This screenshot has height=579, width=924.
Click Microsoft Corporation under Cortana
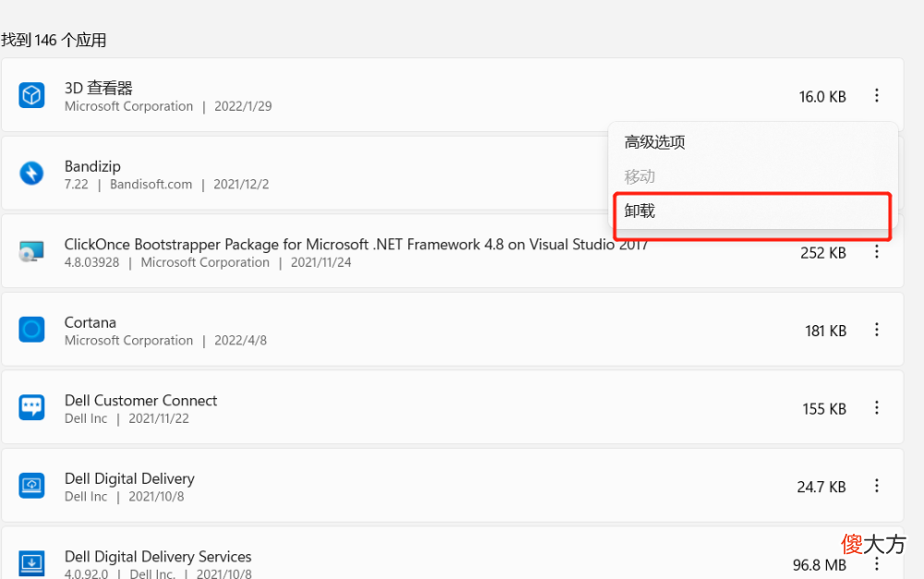[x=128, y=341]
